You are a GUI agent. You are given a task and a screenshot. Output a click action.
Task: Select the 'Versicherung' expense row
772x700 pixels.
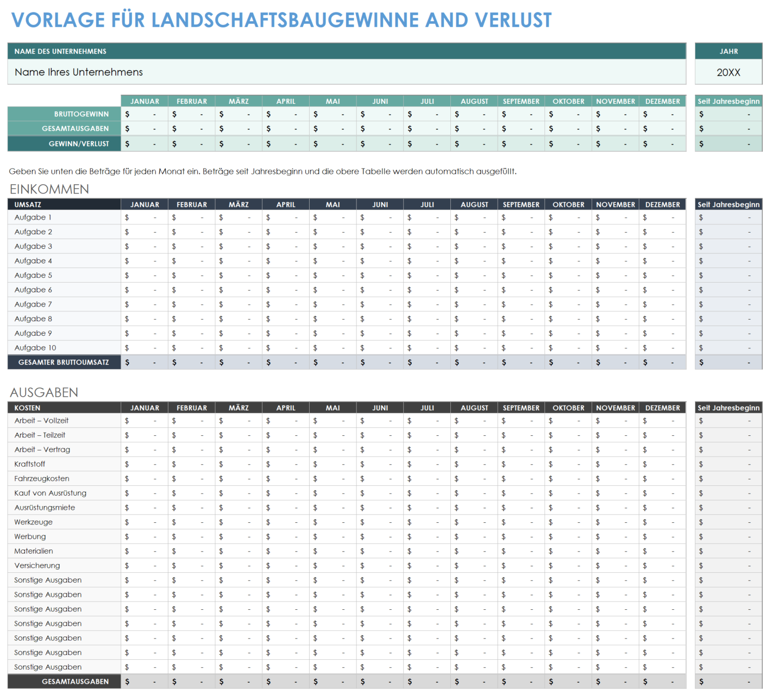point(64,566)
